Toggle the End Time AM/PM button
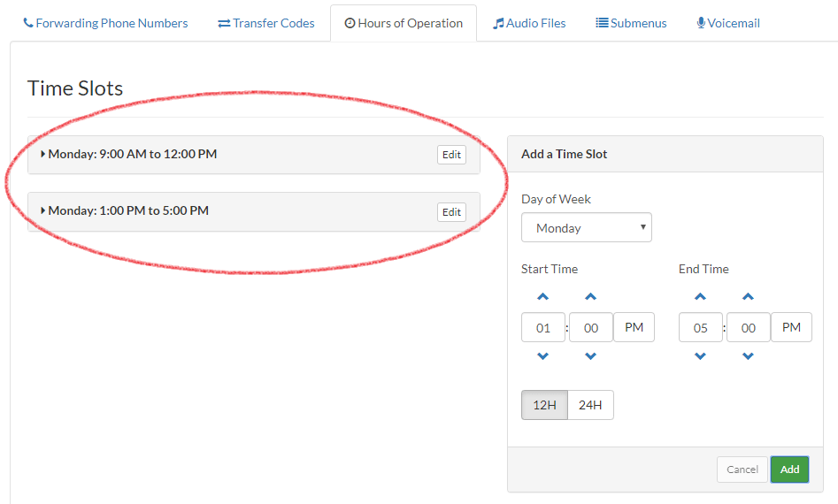This screenshot has height=504, width=838. (x=791, y=327)
